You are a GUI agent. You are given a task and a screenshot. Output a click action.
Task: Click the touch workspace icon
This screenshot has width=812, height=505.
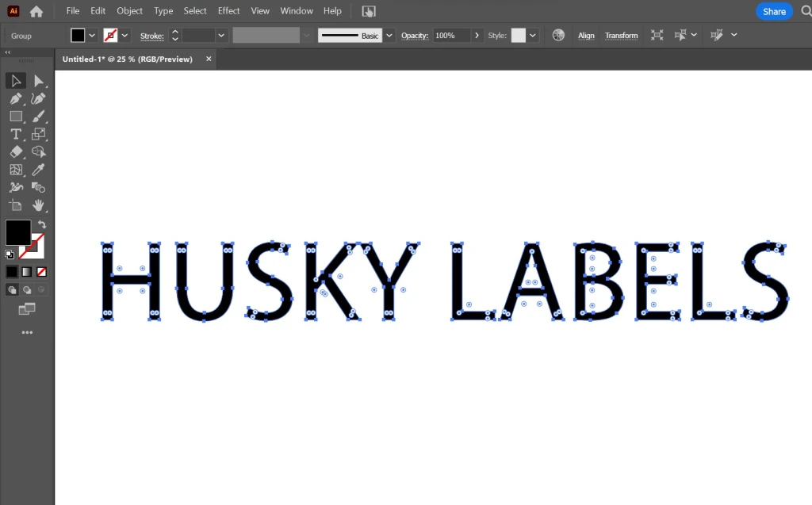coord(369,11)
